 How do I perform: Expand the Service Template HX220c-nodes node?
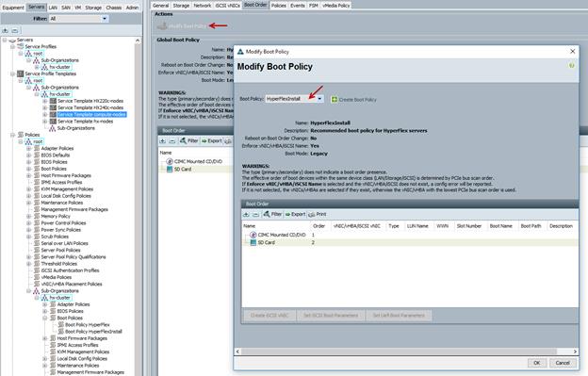(x=45, y=101)
